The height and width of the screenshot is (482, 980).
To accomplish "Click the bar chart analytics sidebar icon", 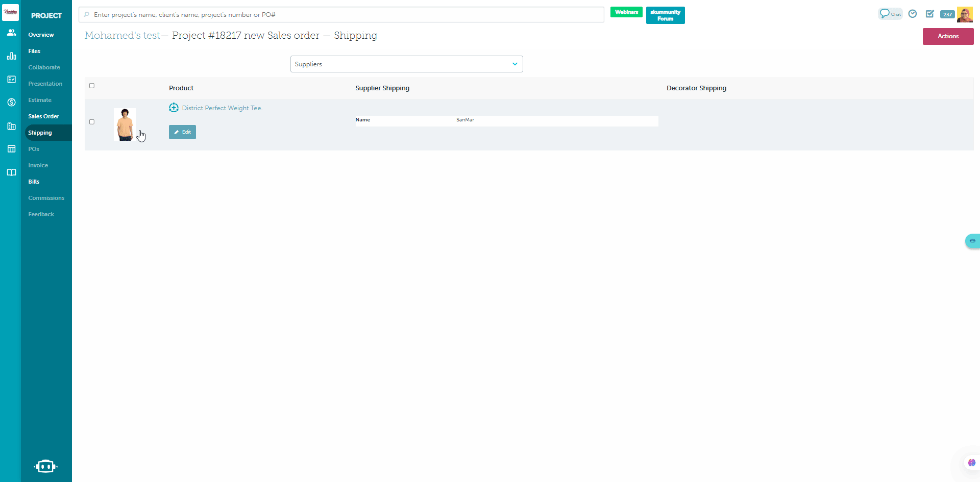I will [x=11, y=56].
